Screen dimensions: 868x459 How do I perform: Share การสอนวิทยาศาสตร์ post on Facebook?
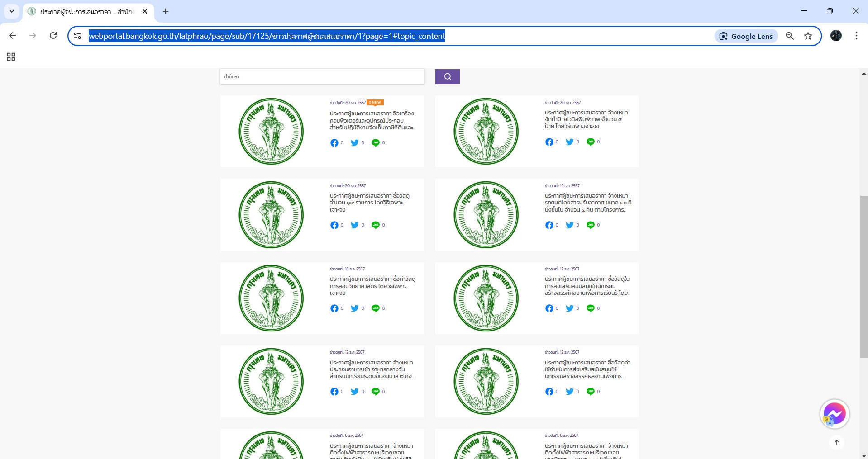pyautogui.click(x=334, y=308)
